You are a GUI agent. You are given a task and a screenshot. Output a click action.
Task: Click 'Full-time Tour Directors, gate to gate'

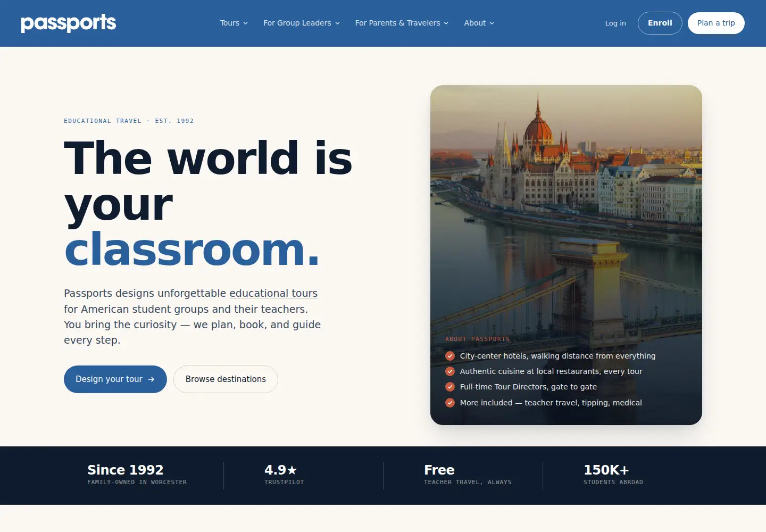(528, 387)
